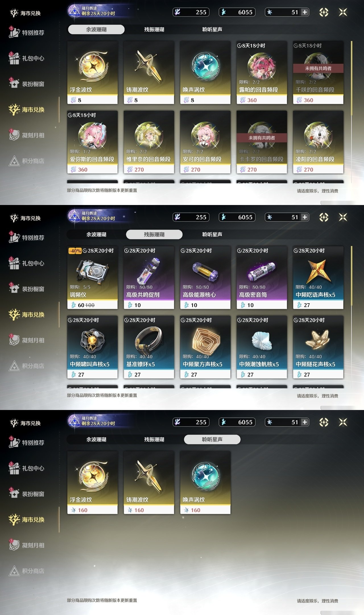
Task: Choose the 中频隧花声核x5 item
Action: 318,347
